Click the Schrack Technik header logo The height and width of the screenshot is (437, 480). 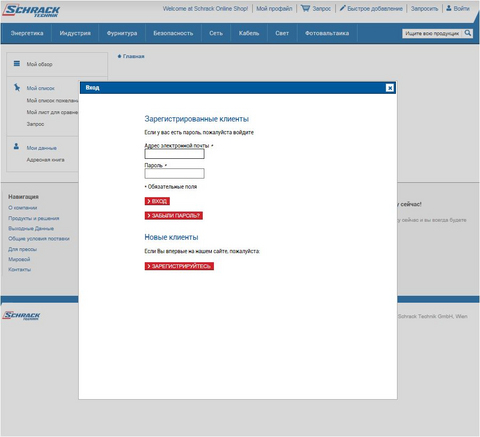[31, 11]
